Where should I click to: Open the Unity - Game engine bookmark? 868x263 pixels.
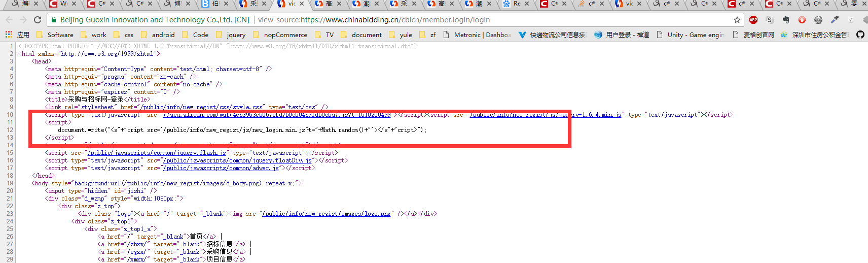click(691, 35)
